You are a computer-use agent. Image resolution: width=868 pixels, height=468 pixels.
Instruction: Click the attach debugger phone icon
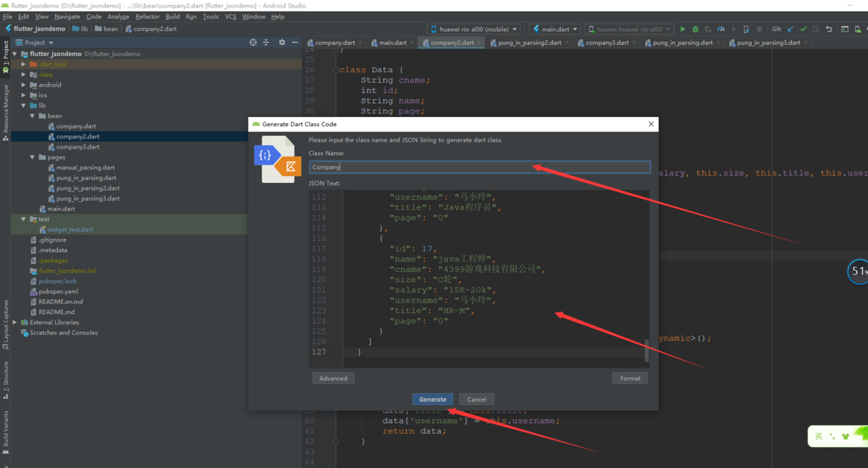coord(746,29)
